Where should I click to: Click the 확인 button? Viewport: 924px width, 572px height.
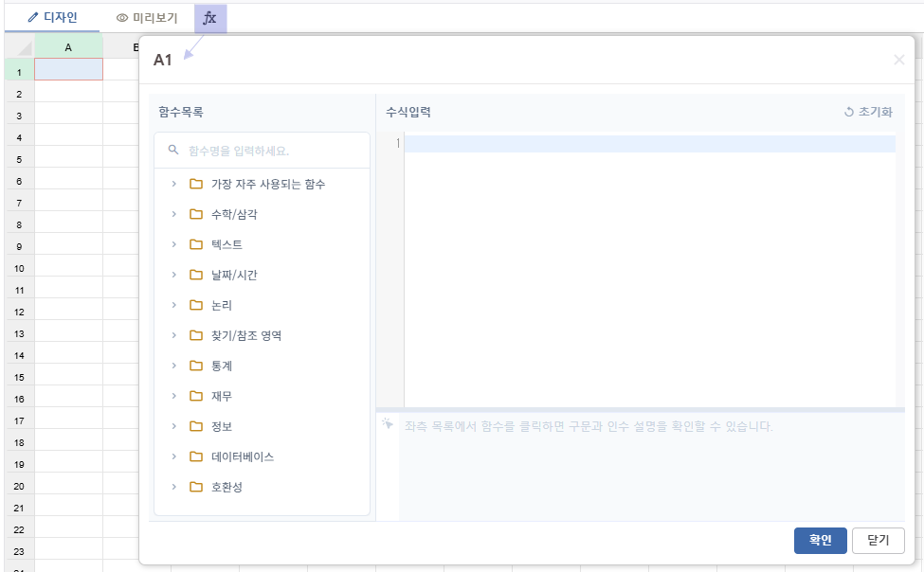tap(821, 540)
